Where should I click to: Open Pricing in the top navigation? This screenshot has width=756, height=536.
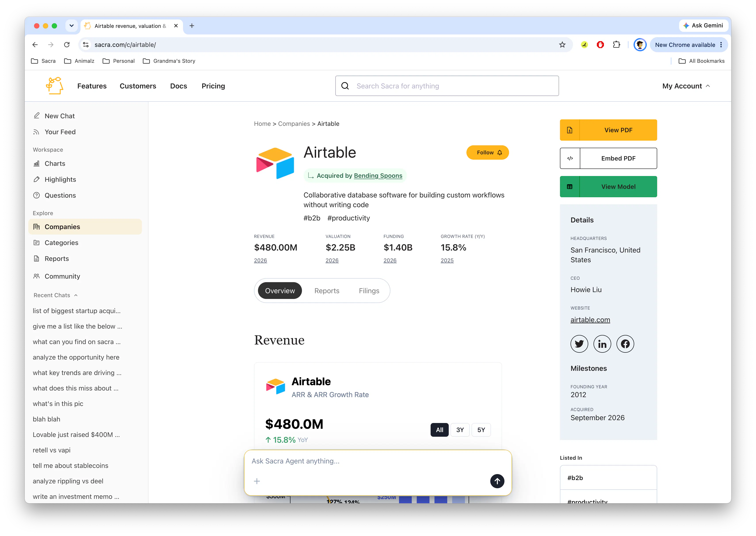coord(213,86)
